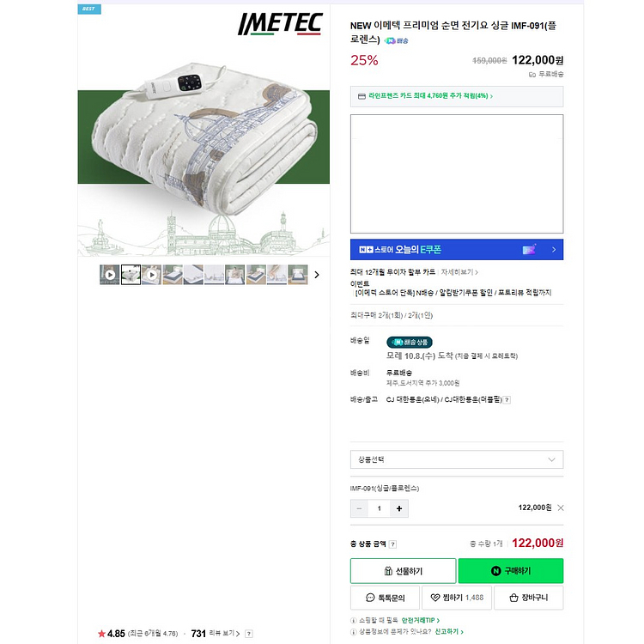Open the 상품선택 dropdown
The image size is (644, 644).
tap(457, 459)
